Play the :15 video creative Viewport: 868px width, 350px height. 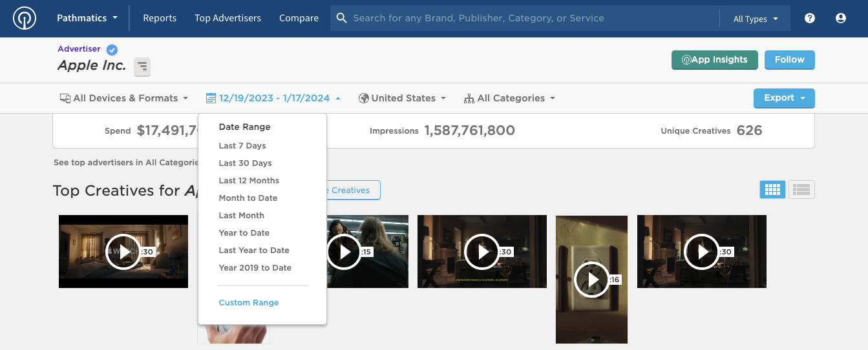(x=343, y=251)
